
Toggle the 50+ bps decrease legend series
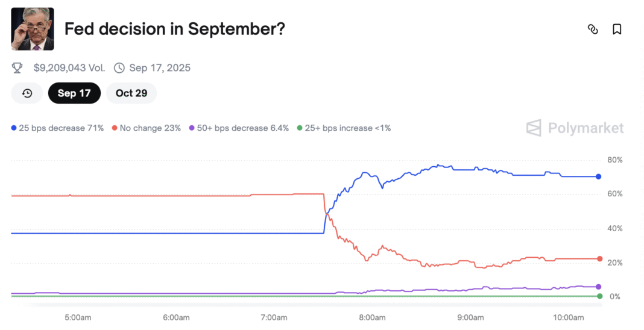pos(239,128)
